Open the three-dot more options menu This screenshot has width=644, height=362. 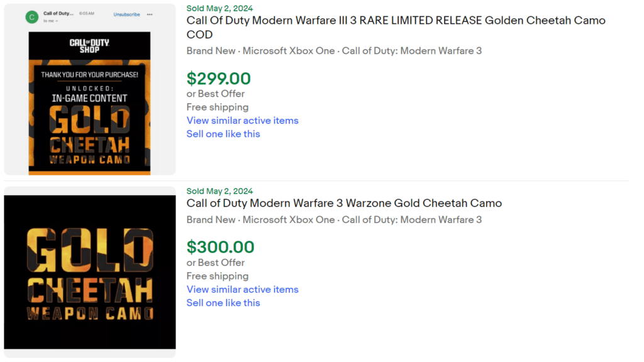[x=149, y=14]
